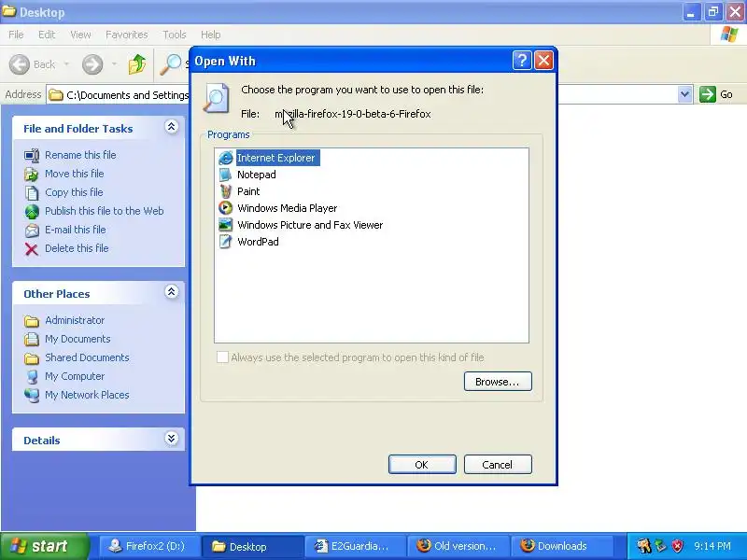Click the Shared Documents folder icon
The image size is (747, 560).
pyautogui.click(x=32, y=357)
